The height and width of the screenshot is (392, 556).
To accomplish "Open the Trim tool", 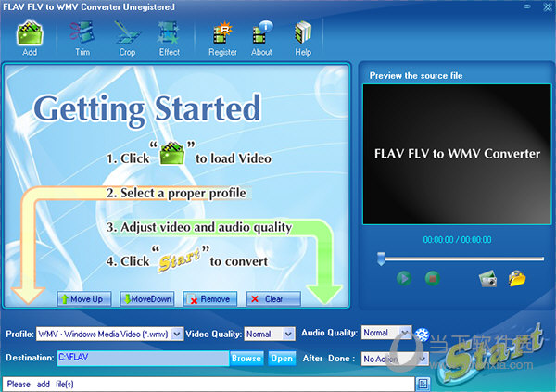I will coord(82,38).
